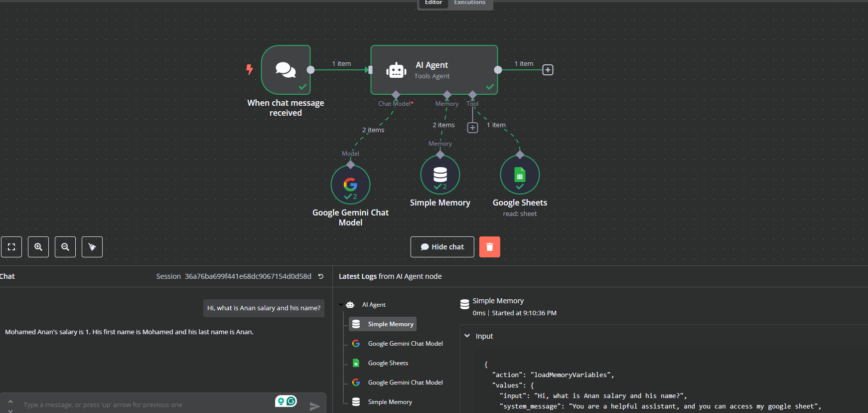The height and width of the screenshot is (413, 868).
Task: Select the When chat message received trigger
Action: (x=286, y=70)
